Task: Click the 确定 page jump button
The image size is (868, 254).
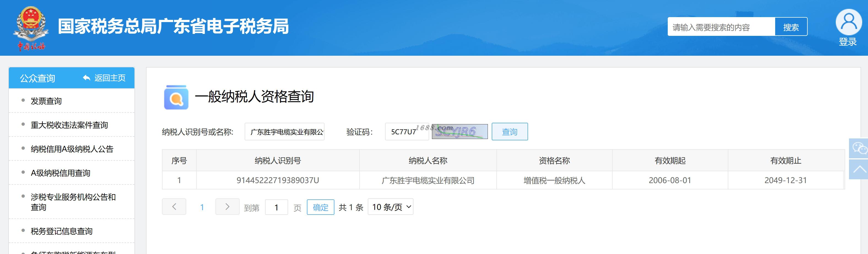Action: pos(320,207)
